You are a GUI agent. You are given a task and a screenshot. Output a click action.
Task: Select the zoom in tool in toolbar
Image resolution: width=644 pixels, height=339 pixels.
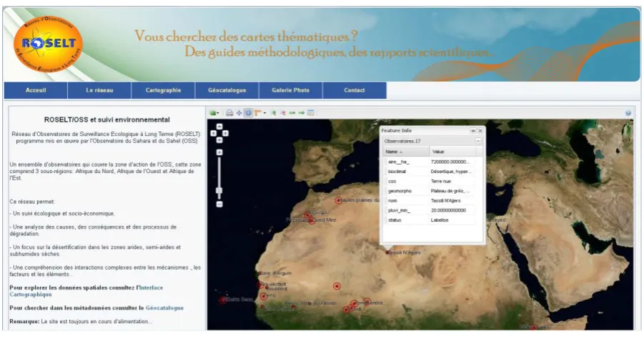click(x=274, y=113)
